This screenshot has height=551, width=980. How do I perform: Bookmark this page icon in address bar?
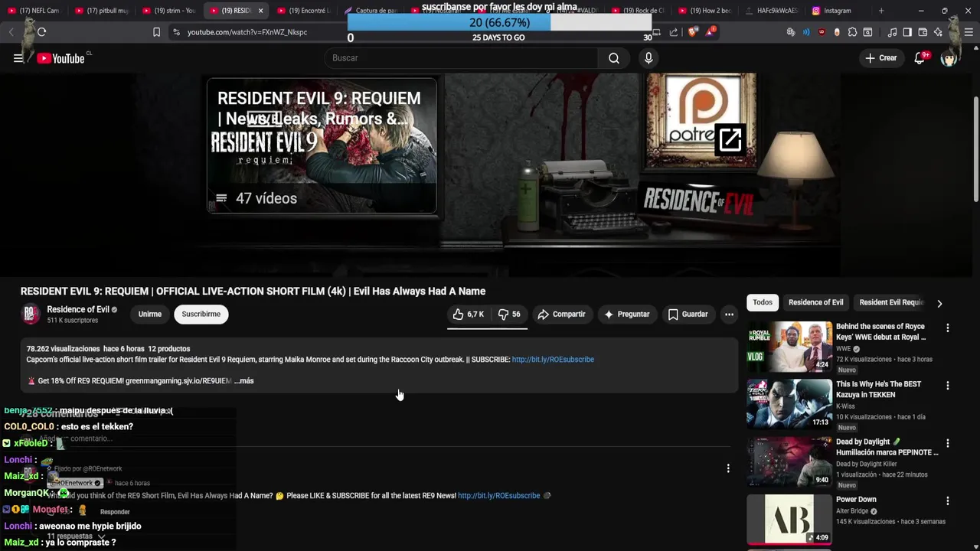pyautogui.click(x=156, y=32)
